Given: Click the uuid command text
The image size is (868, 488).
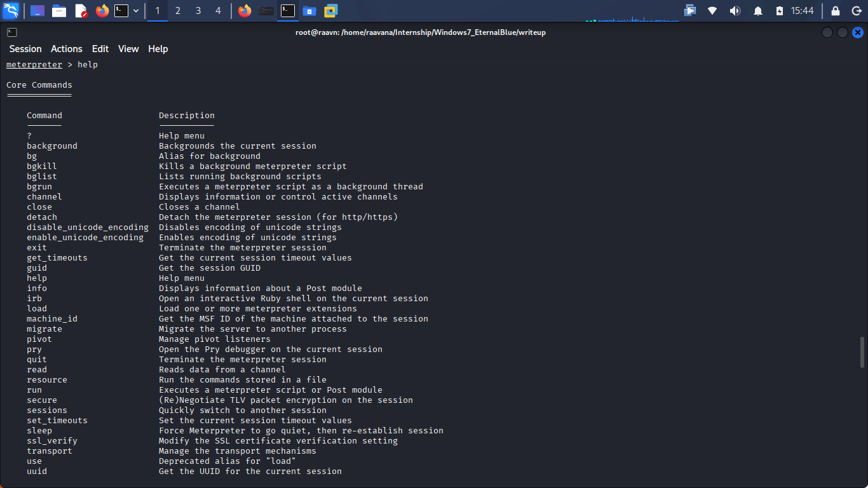Looking at the screenshot, I should click(37, 471).
